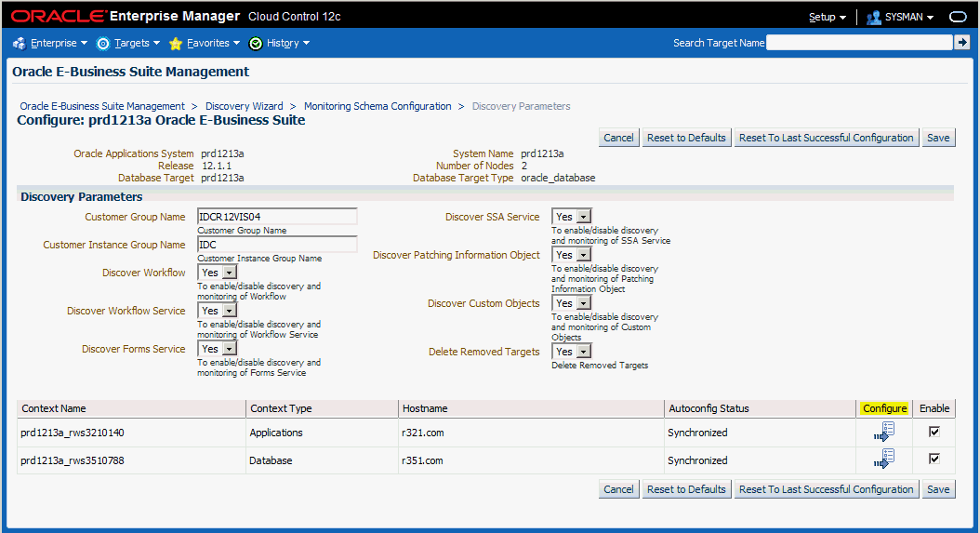Open Discover Patching Information Object dropdown
This screenshot has width=980, height=533.
tap(571, 255)
